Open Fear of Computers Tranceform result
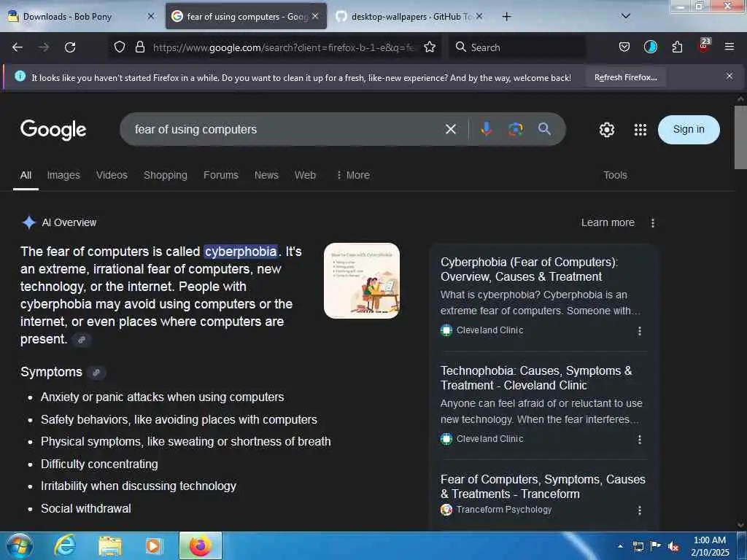747x560 pixels. tap(543, 486)
